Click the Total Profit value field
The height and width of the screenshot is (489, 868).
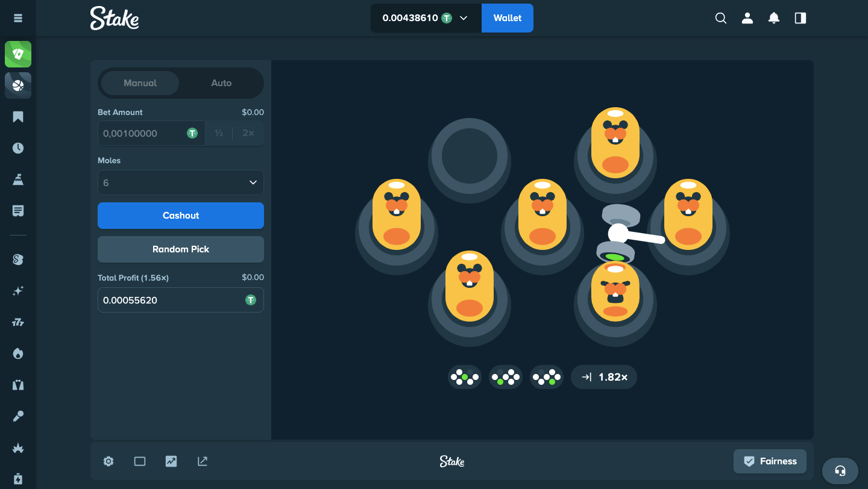pos(181,300)
